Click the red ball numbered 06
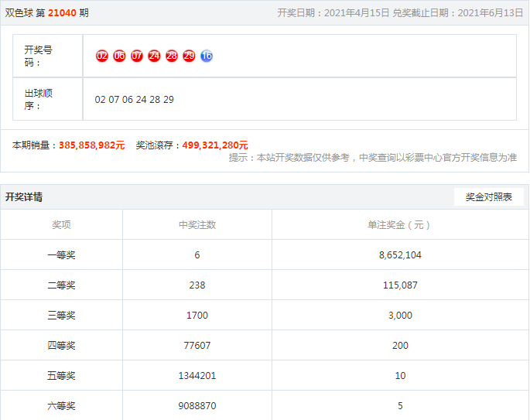530x420 pixels. point(119,56)
